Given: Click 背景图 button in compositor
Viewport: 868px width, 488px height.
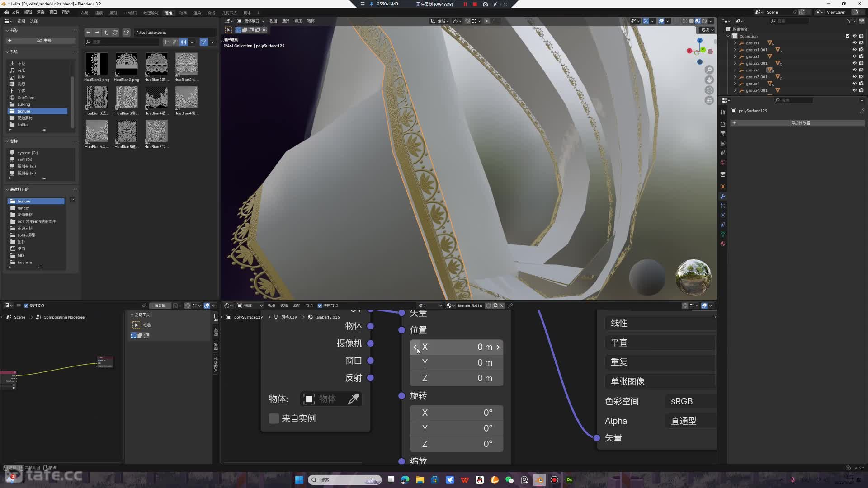Looking at the screenshot, I should [x=160, y=305].
